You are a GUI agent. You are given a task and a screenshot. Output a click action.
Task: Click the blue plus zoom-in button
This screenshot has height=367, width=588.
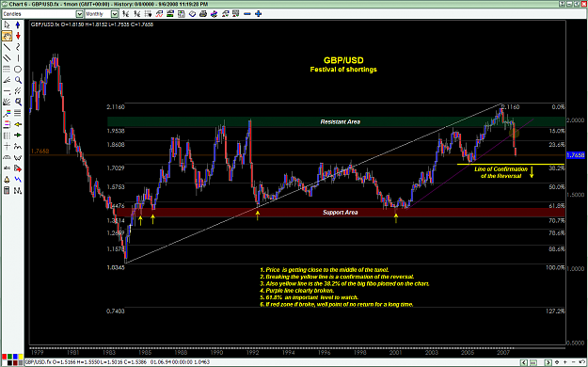pyautogui.click(x=259, y=14)
